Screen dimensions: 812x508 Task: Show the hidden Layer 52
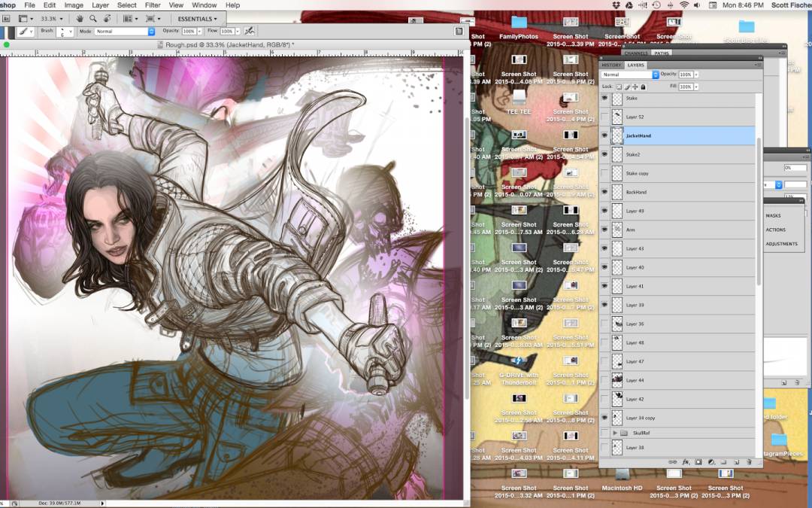tap(604, 117)
